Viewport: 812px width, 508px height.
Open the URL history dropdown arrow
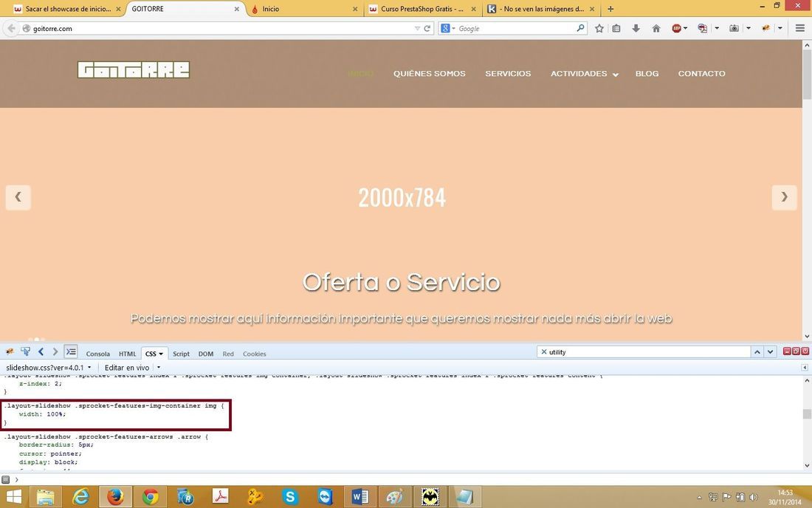[417, 29]
